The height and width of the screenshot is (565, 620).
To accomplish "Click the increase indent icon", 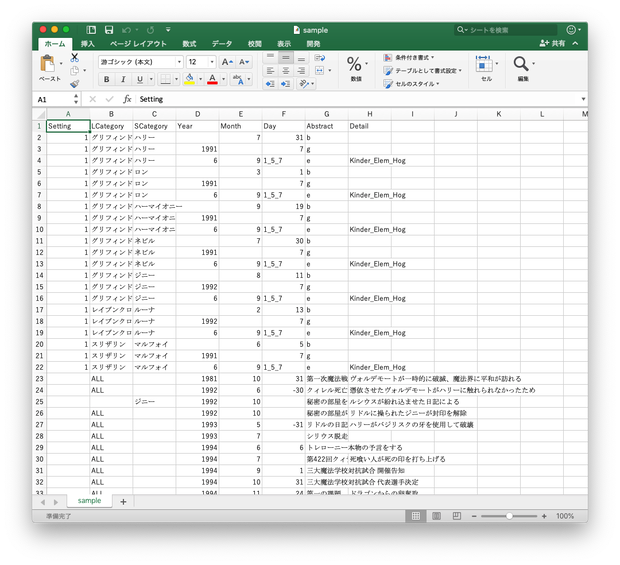I will point(285,84).
